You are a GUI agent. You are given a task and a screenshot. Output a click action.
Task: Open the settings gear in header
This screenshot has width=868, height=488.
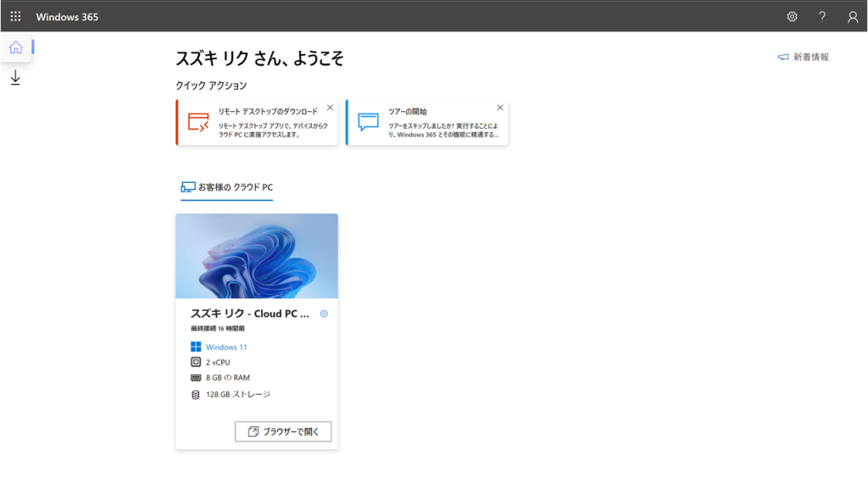793,17
